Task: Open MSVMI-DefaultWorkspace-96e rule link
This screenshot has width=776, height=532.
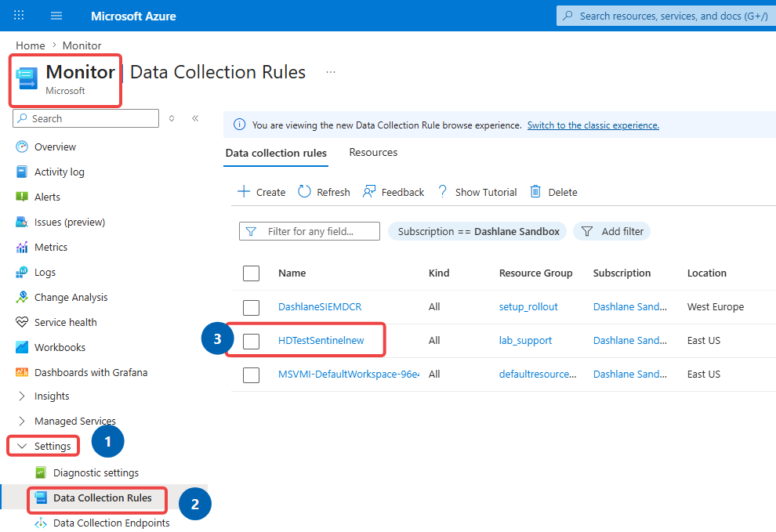Action: point(348,375)
